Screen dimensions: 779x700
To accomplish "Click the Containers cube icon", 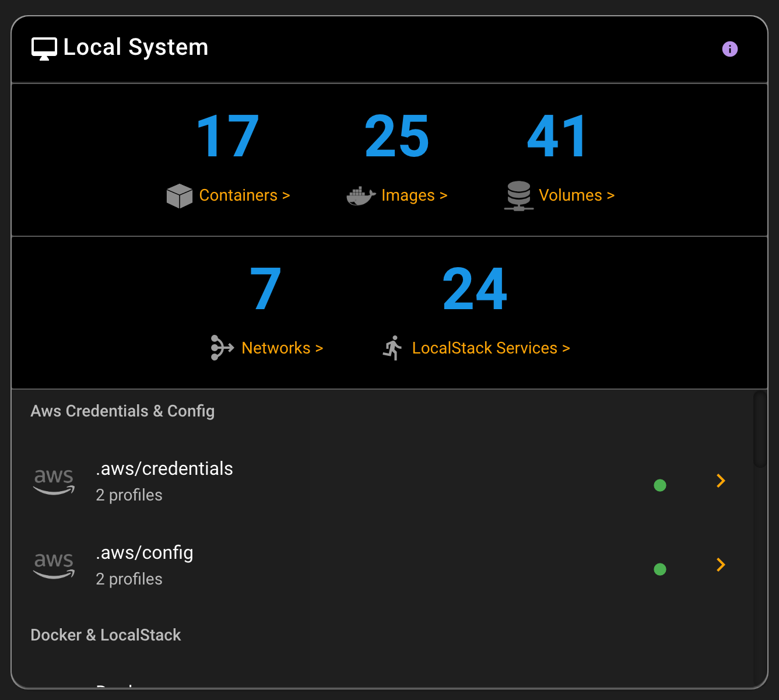I will [x=179, y=196].
